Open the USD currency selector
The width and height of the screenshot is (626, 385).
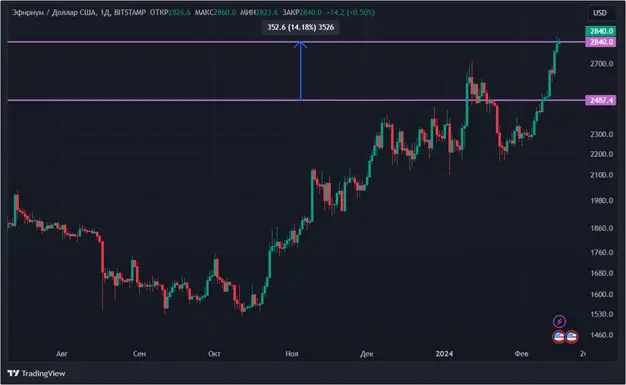pos(599,13)
